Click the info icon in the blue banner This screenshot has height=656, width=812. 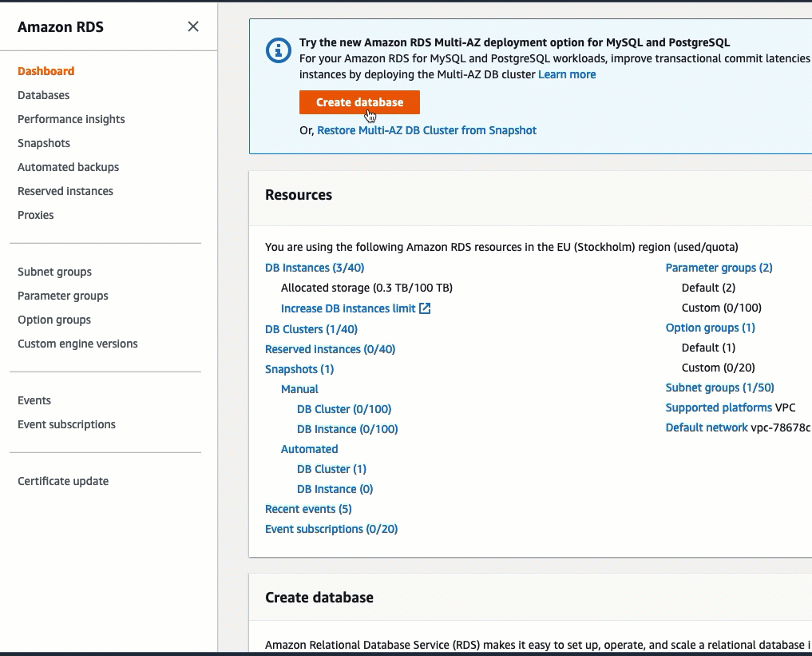point(277,50)
